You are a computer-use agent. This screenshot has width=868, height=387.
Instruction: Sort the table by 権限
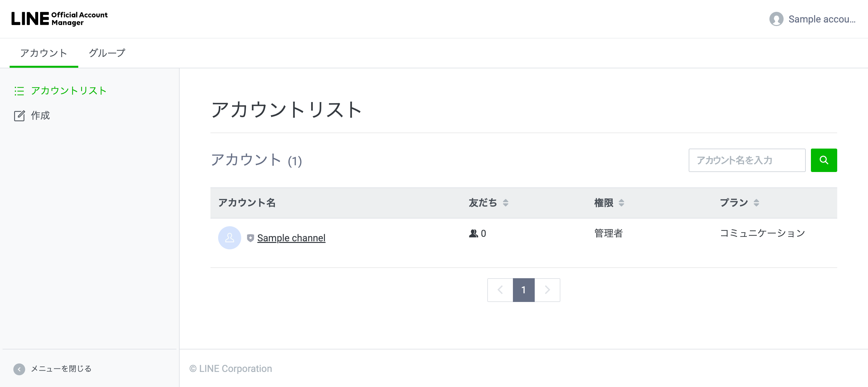[x=621, y=202]
